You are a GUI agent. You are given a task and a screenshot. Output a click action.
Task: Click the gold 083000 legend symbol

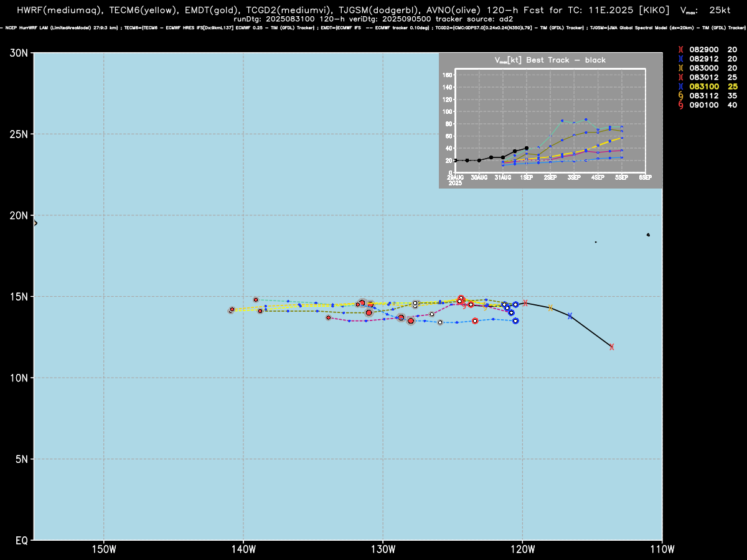680,68
